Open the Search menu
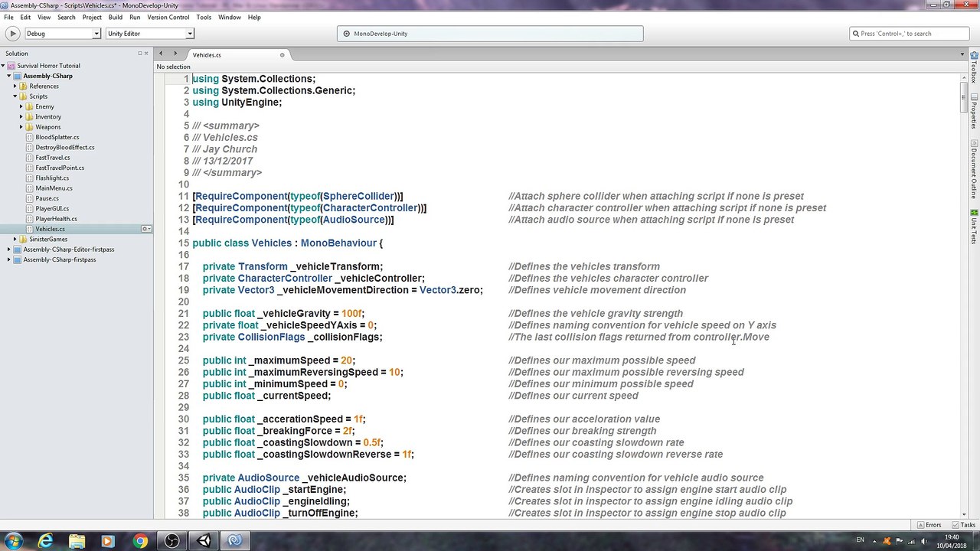The height and width of the screenshot is (551, 980). 67,17
